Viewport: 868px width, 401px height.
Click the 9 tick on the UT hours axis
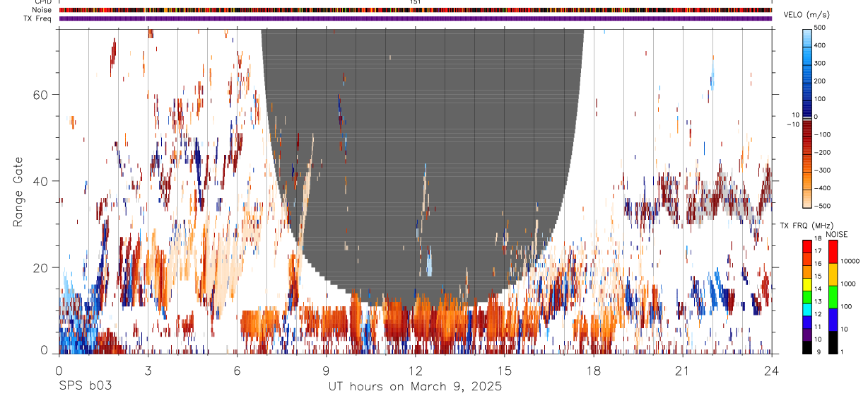click(326, 371)
